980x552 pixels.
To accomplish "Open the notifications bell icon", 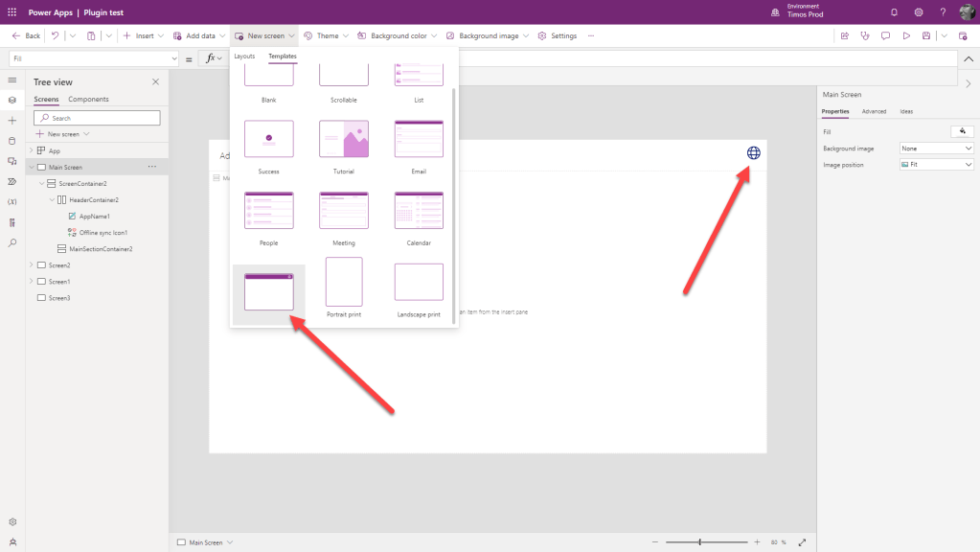I will (x=894, y=12).
